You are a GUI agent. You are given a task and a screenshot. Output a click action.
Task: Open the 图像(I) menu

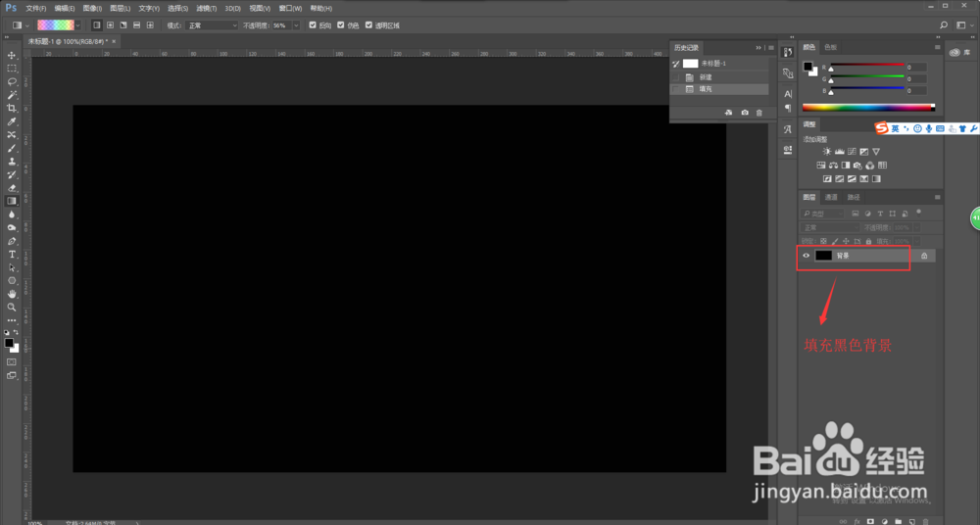click(x=92, y=8)
